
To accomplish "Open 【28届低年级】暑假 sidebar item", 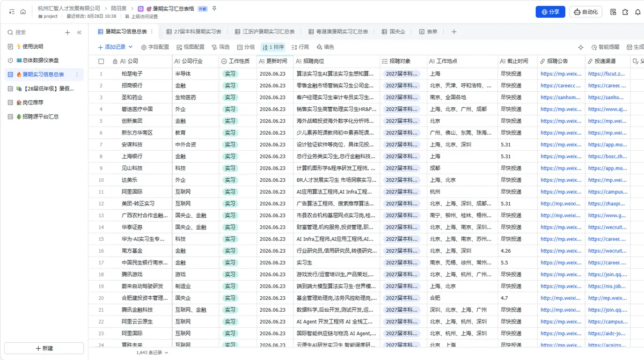I will coord(45,89).
